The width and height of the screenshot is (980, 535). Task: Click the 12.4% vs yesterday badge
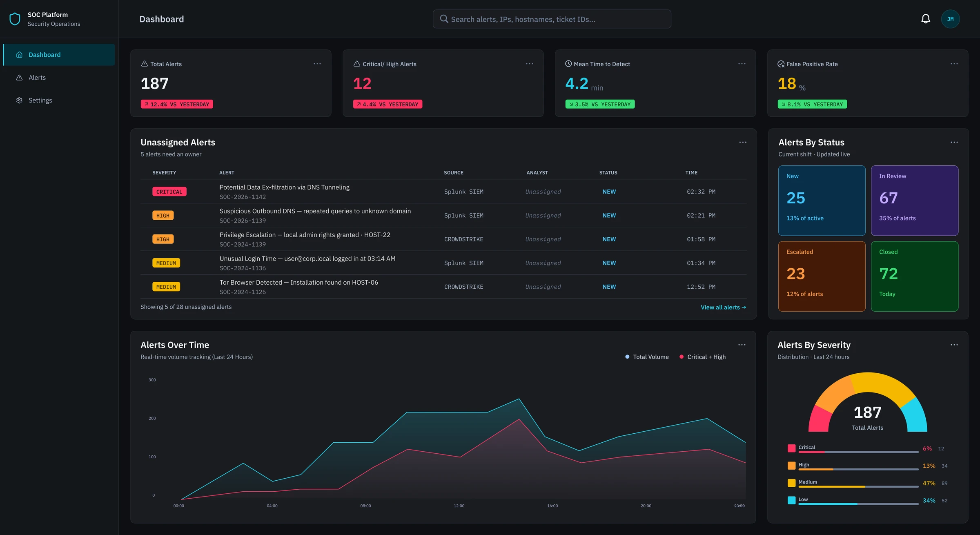[x=177, y=104]
